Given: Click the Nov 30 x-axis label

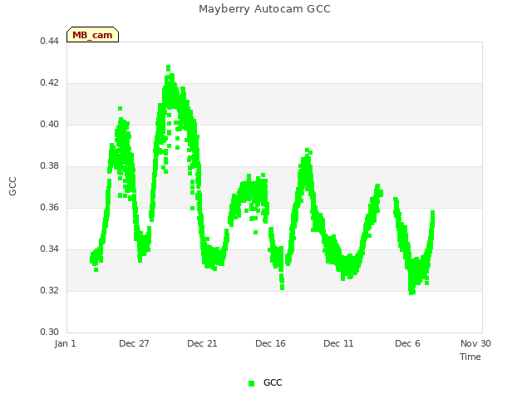Looking at the screenshot, I should pos(475,343).
